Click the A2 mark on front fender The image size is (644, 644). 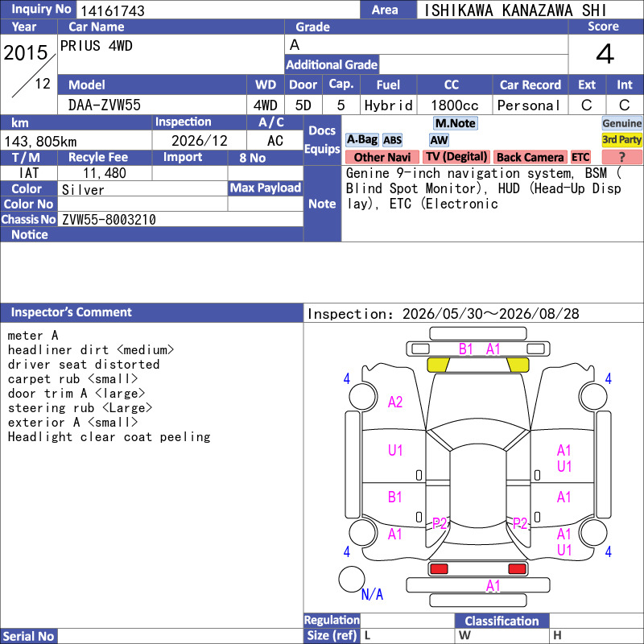(x=395, y=402)
